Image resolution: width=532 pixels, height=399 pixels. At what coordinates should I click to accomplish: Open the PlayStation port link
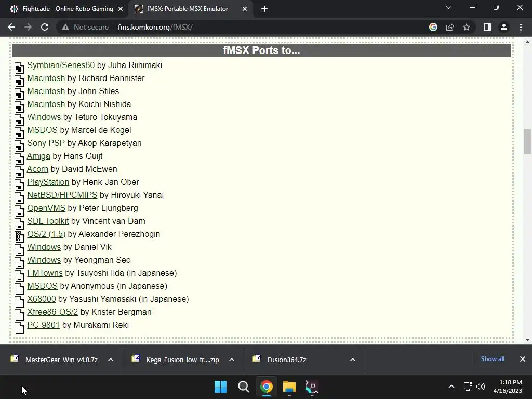click(x=48, y=182)
